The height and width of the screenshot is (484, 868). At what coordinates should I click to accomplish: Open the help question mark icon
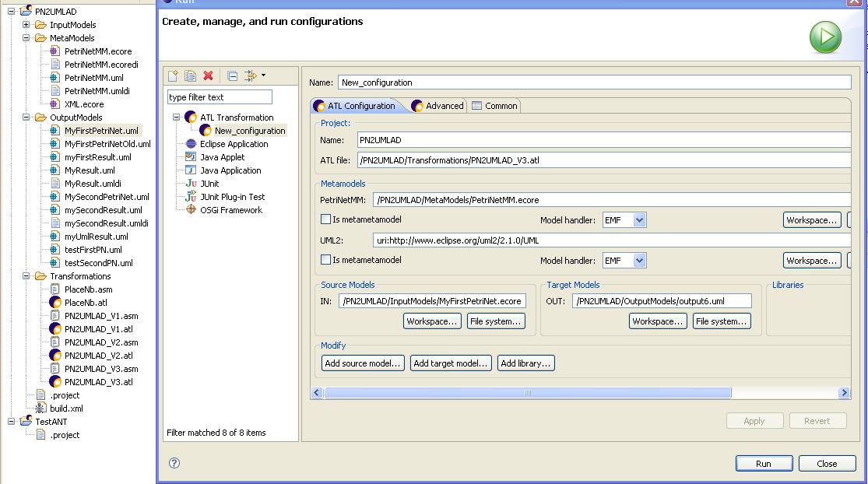pos(174,463)
